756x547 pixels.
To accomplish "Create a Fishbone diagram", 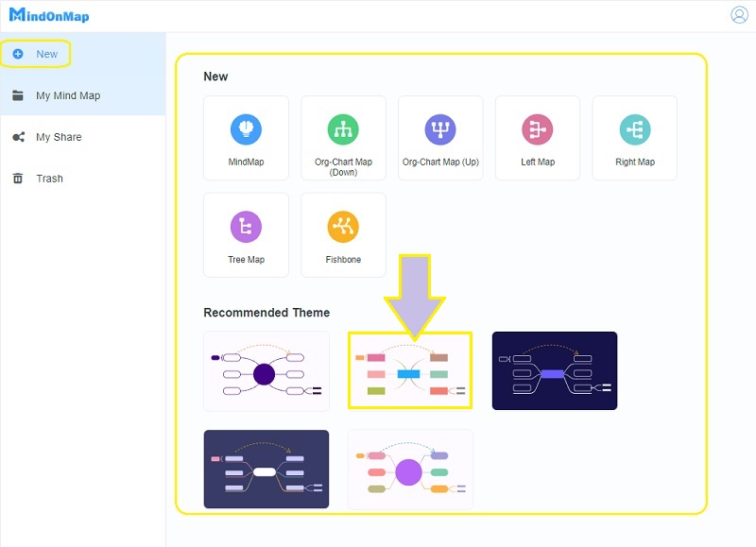I will point(343,227).
